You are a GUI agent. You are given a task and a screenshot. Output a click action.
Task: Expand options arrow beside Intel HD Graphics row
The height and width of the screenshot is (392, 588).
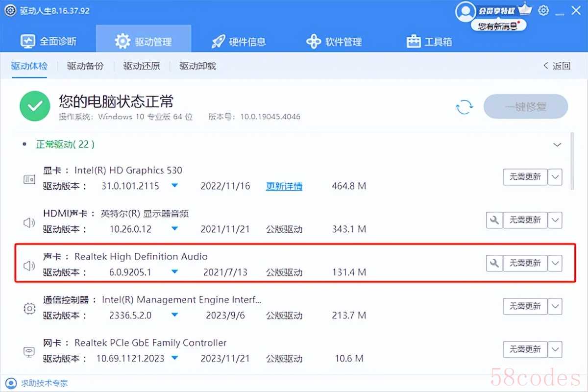pyautogui.click(x=555, y=177)
